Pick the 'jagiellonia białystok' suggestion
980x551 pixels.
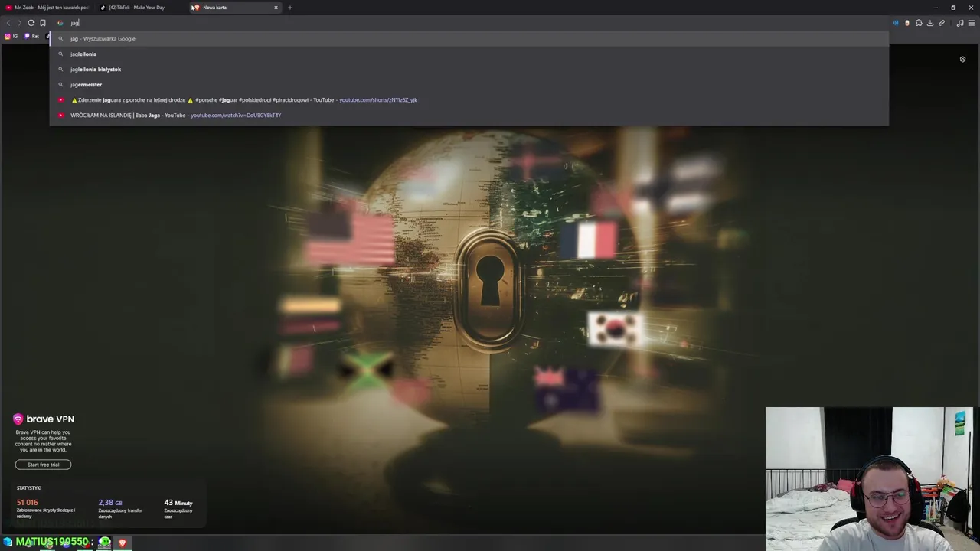[x=469, y=69]
